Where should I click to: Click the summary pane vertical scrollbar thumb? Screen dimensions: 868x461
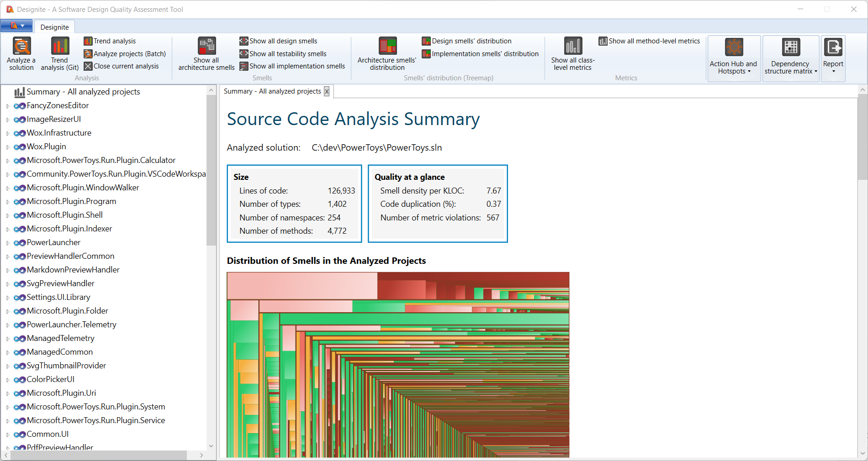863,138
